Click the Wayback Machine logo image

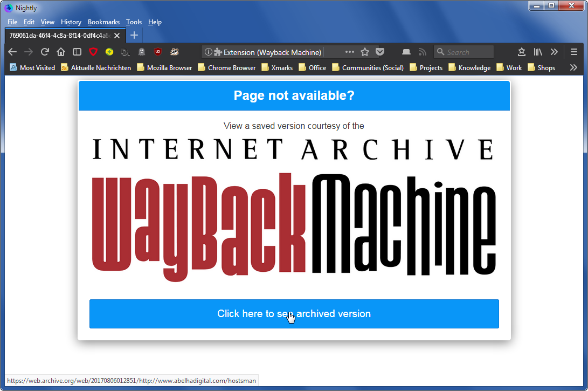[x=294, y=227]
